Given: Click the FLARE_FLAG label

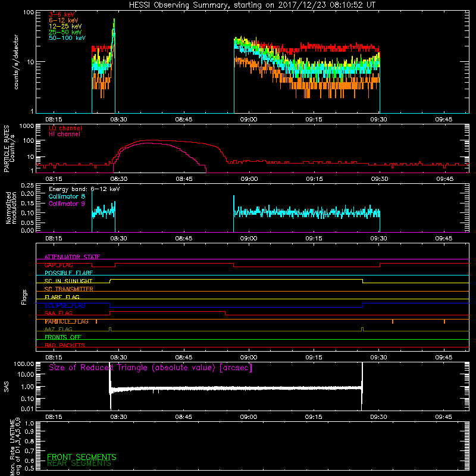Looking at the screenshot, I should (62, 297).
